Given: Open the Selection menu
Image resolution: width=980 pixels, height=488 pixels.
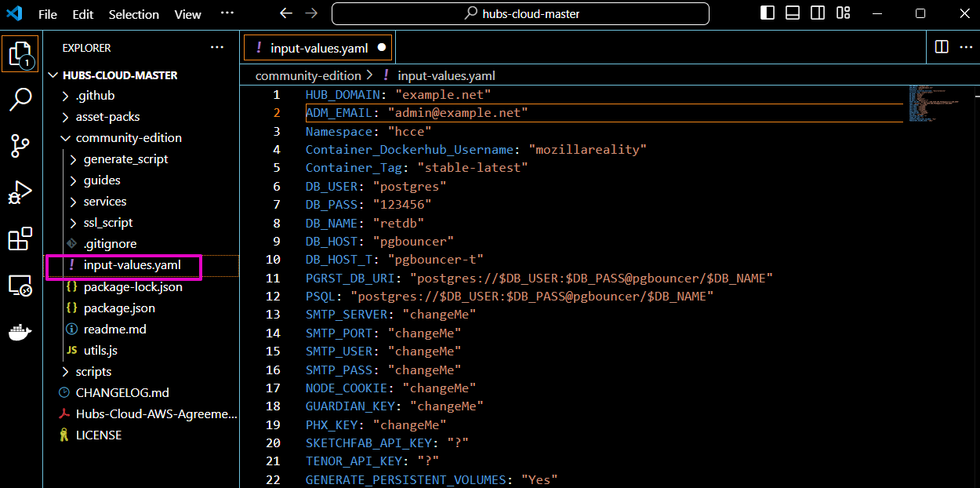Looking at the screenshot, I should (134, 14).
